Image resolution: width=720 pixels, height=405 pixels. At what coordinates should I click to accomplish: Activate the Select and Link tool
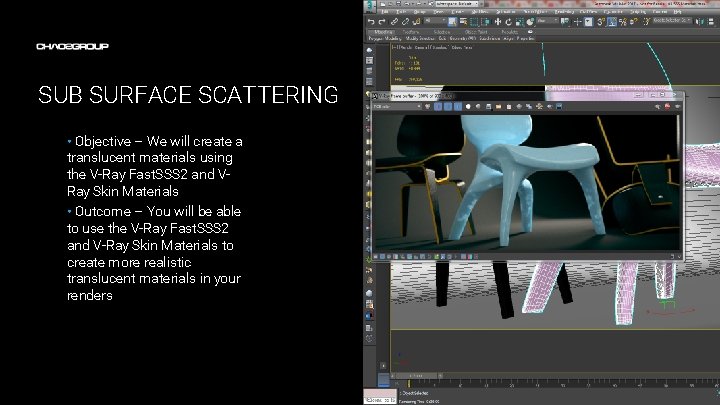pyautogui.click(x=394, y=22)
